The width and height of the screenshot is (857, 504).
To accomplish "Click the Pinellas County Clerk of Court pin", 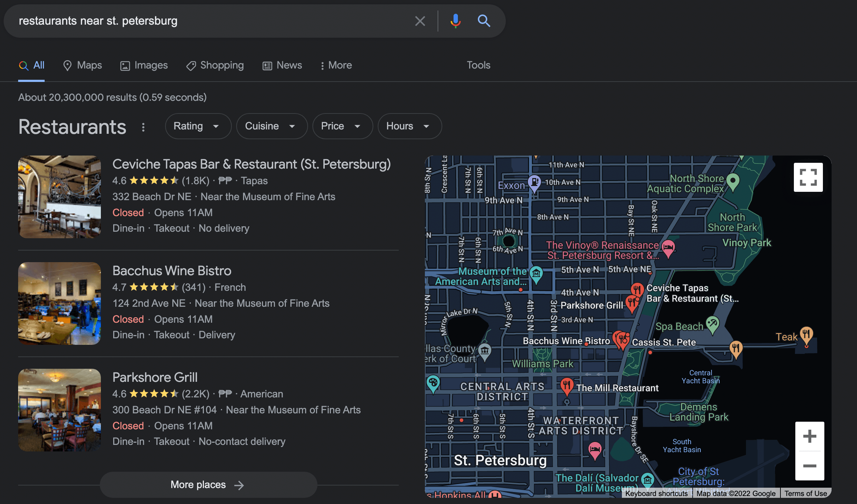I will [x=484, y=352].
